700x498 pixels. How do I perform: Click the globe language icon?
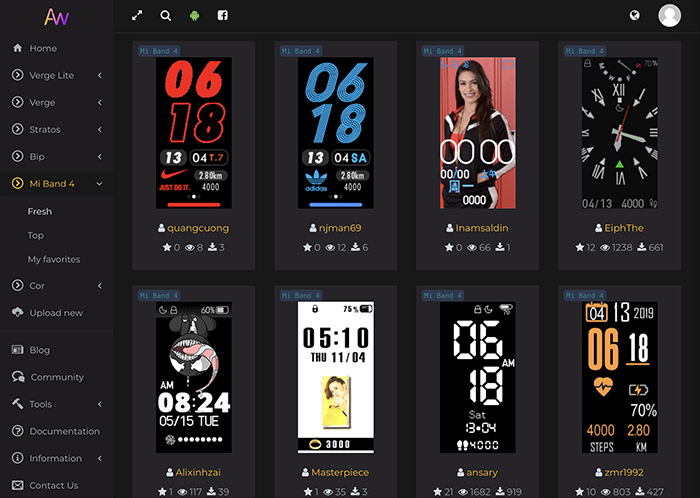coord(634,16)
